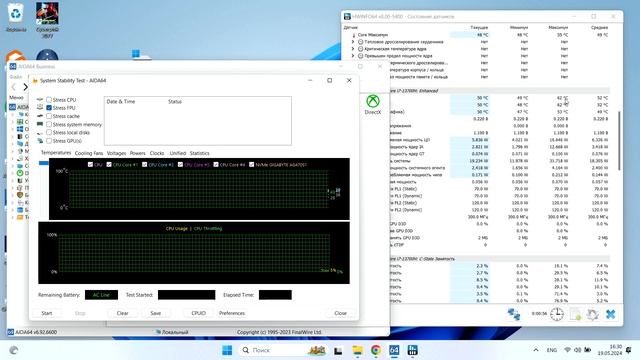
Task: Click the stress GPU icon beside Stress GPU(s)
Action: 40,141
